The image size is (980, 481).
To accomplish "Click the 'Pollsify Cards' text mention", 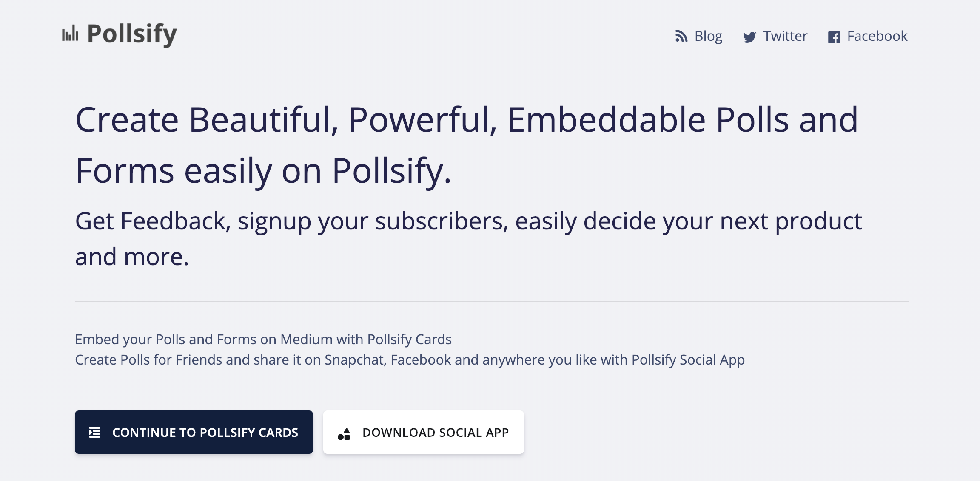I will [409, 340].
